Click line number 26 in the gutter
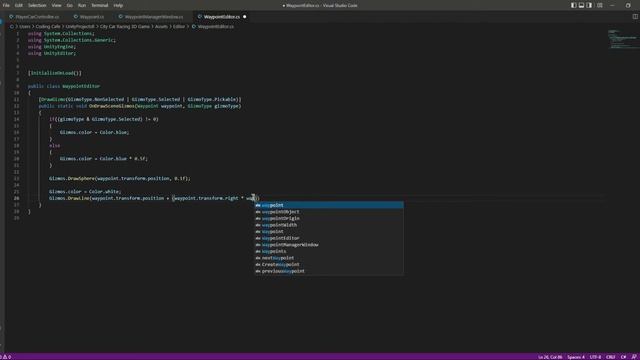640x360 pixels. (x=16, y=198)
